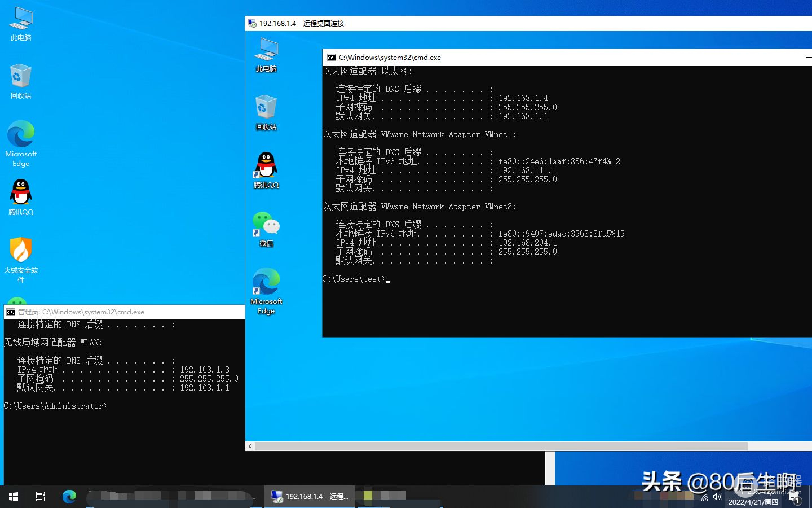Open Recycle Bin inside remote desktop session
The width and height of the screenshot is (812, 508).
[x=266, y=112]
